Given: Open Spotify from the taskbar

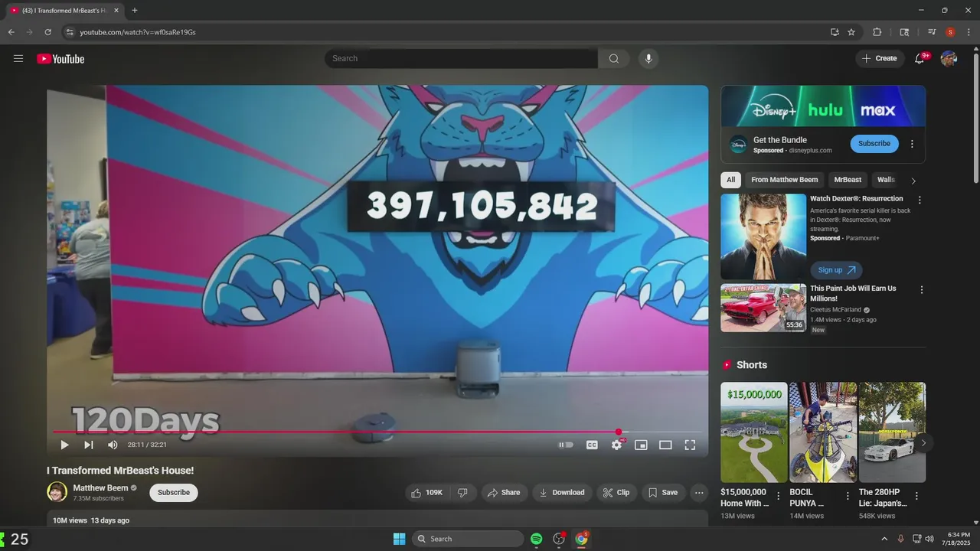Looking at the screenshot, I should click(x=537, y=539).
